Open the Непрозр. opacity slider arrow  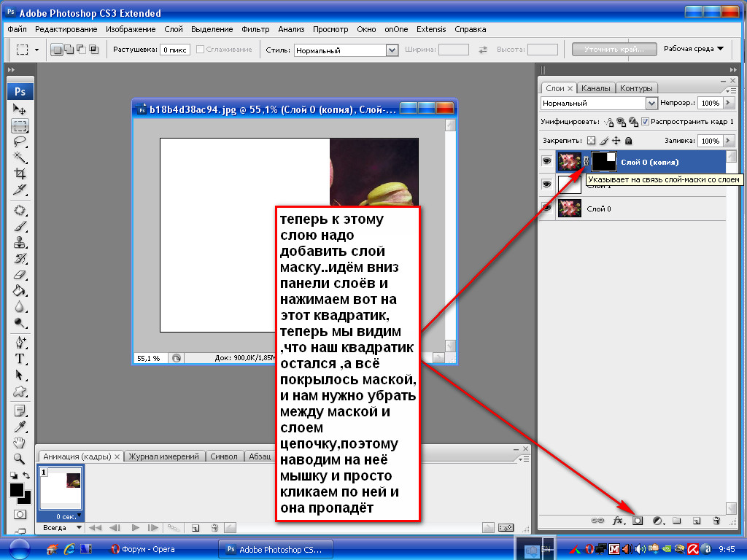728,103
